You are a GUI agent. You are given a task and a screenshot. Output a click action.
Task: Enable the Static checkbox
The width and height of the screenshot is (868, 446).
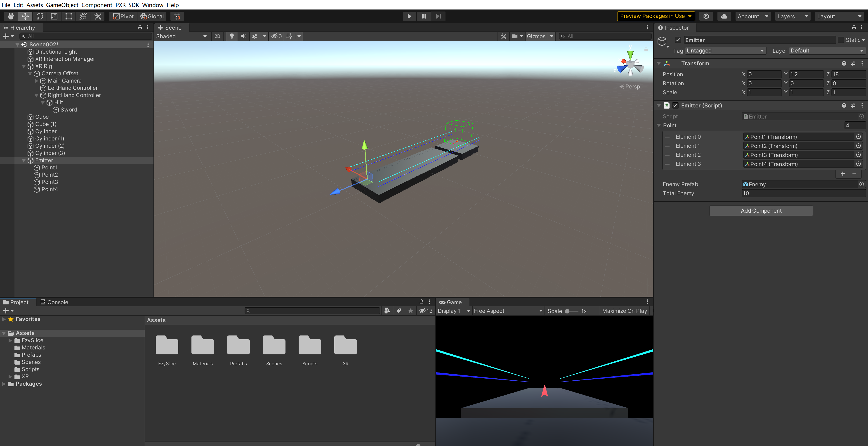pos(841,40)
